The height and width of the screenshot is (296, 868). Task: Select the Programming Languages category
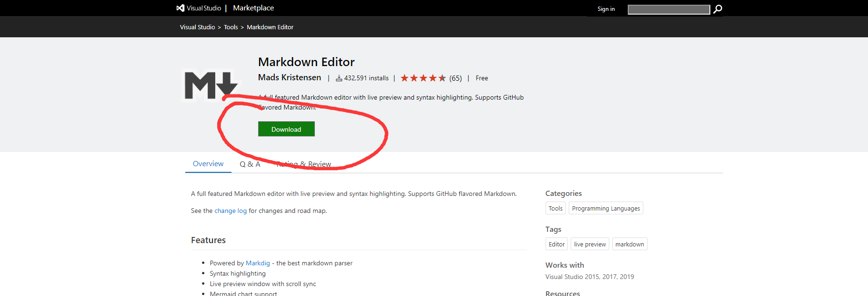click(606, 209)
